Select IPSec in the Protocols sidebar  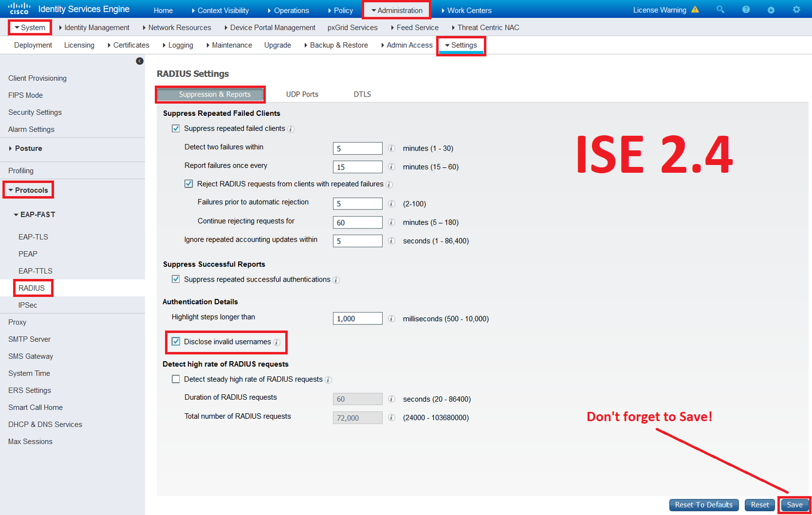click(28, 304)
